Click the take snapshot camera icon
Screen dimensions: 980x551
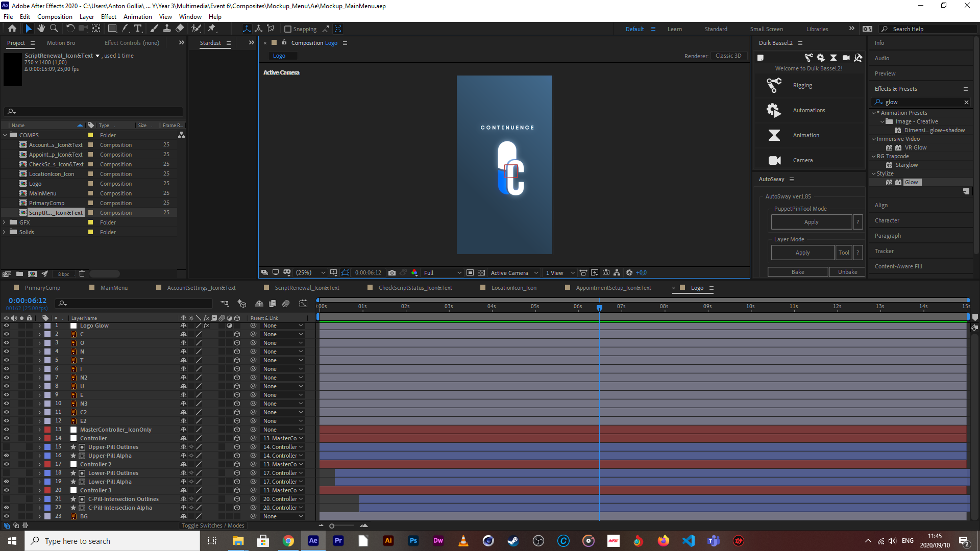392,273
